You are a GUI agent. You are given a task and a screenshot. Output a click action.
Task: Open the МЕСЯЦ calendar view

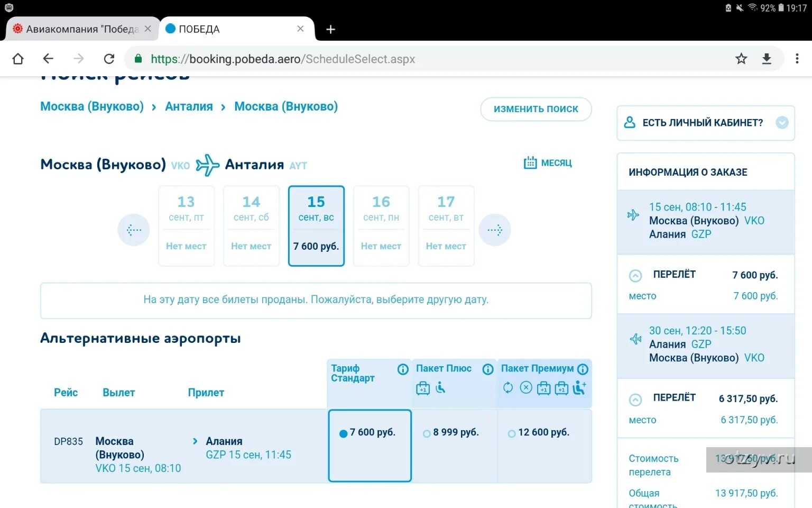(548, 163)
